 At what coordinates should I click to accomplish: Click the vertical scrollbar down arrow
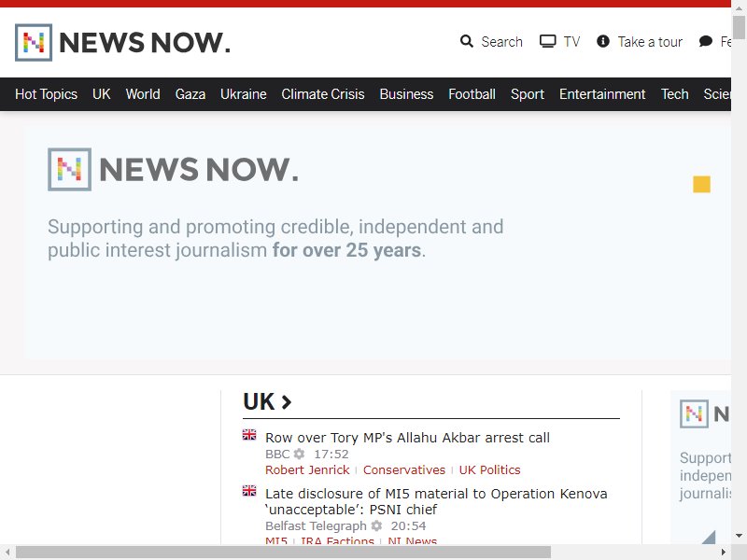(739, 536)
